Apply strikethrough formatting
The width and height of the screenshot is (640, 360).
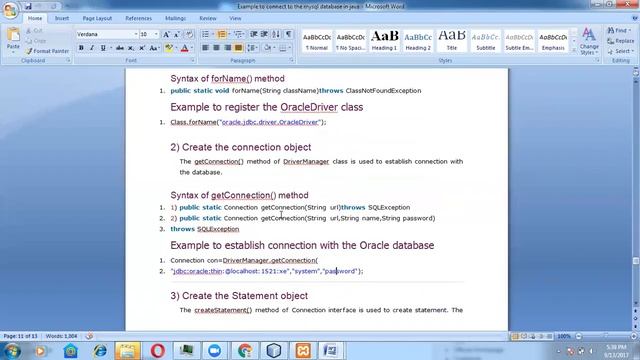pos(120,48)
